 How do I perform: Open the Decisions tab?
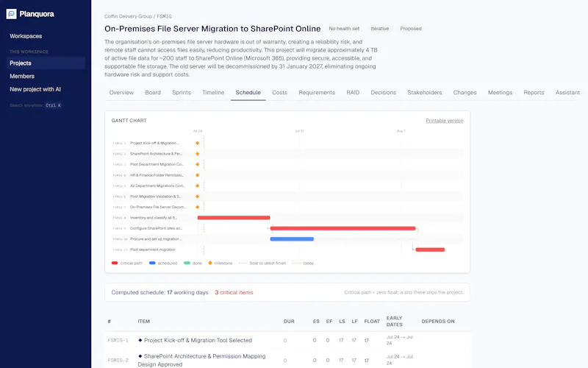[383, 93]
